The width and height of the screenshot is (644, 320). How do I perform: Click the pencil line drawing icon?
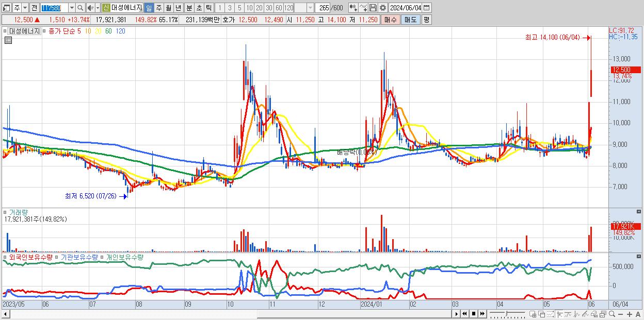point(585,314)
